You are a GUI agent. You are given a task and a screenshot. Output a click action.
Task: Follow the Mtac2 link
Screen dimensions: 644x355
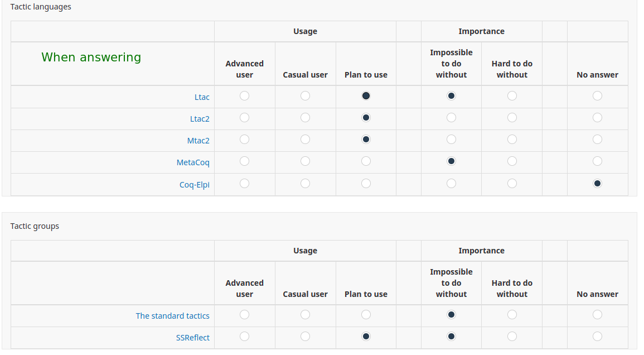point(198,141)
